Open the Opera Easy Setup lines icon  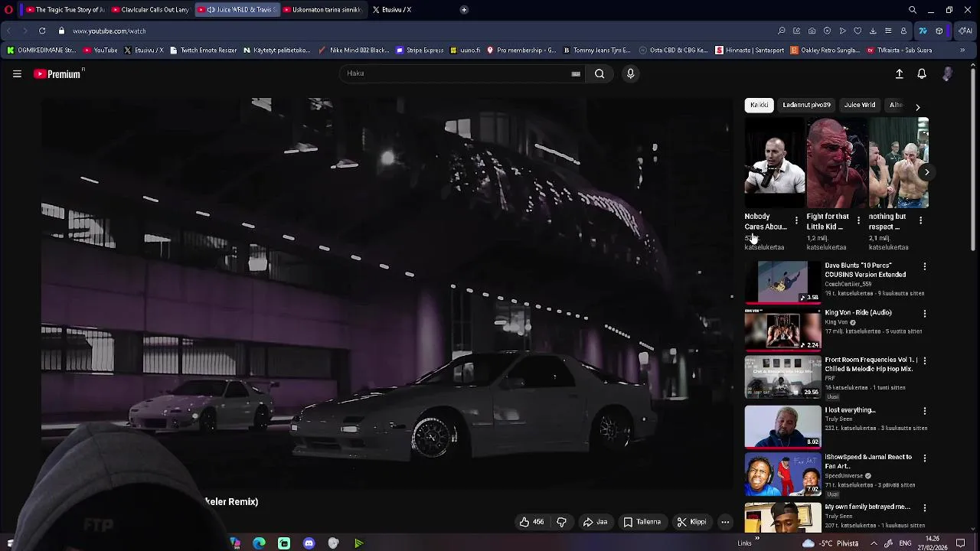click(888, 31)
